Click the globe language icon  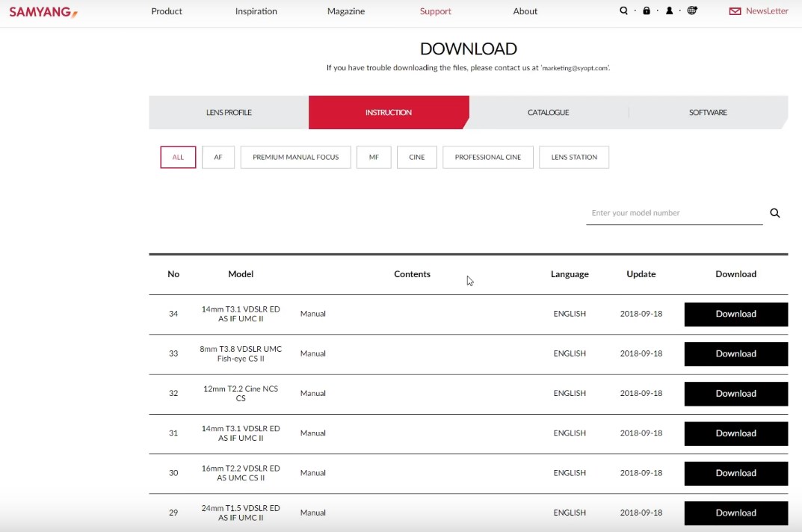pyautogui.click(x=692, y=11)
